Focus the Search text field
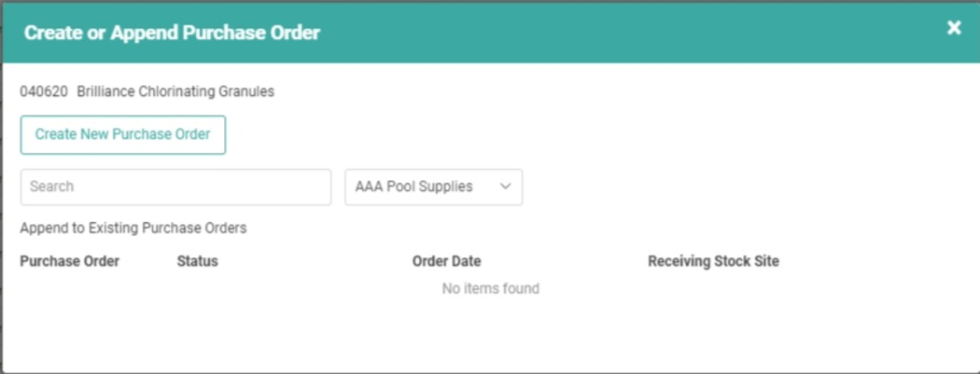 pos(175,187)
